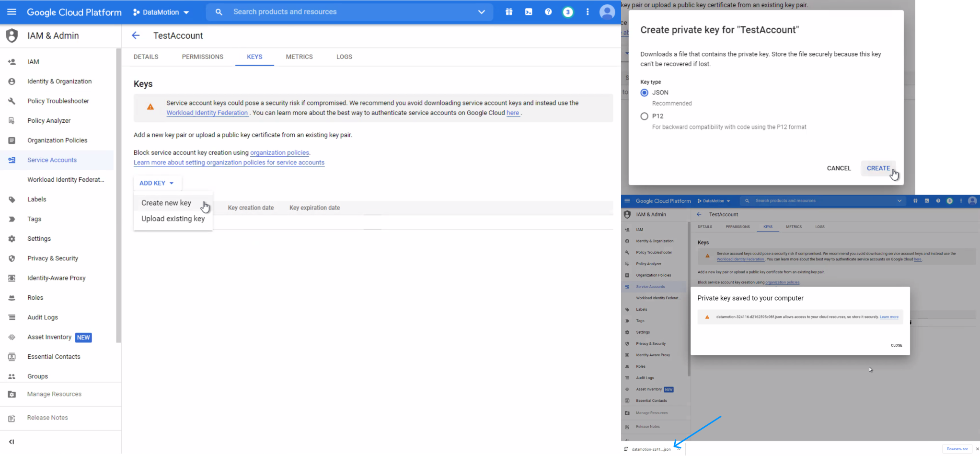Select the JSON key type radio button

point(645,93)
